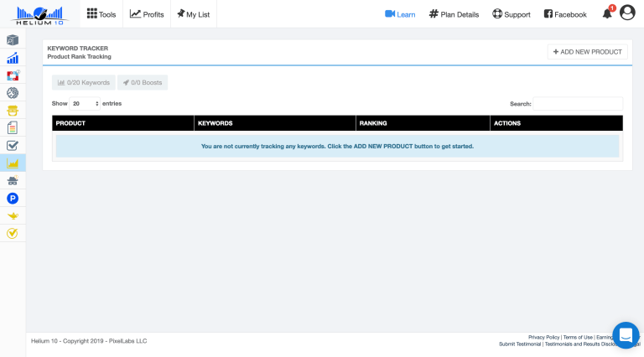The height and width of the screenshot is (357, 644).
Task: Sort by the KEYWORDS column header
Action: coord(275,123)
